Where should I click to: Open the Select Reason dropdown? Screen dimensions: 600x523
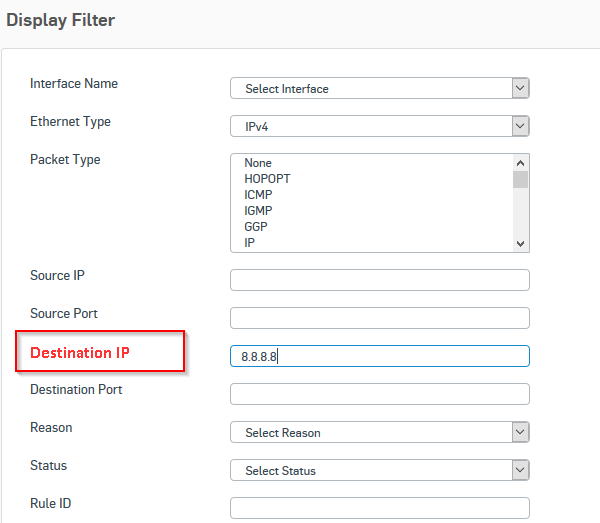[x=380, y=432]
